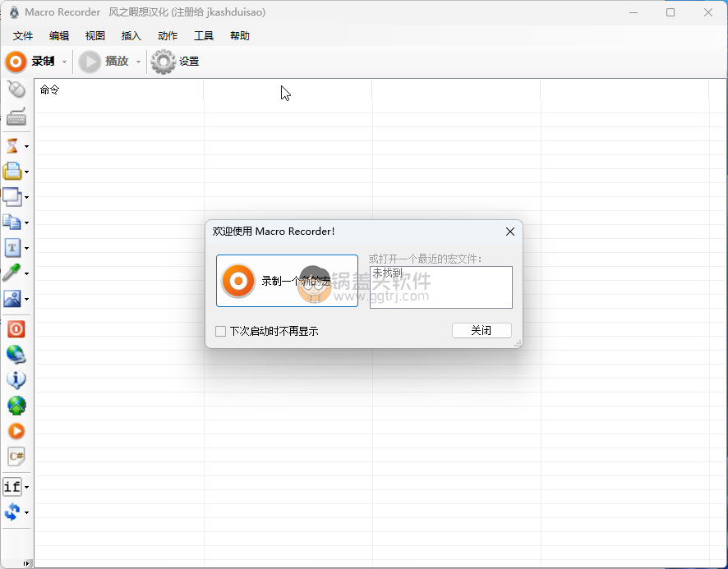Select the keyboard action icon in sidebar
This screenshot has height=569, width=728.
(x=16, y=117)
